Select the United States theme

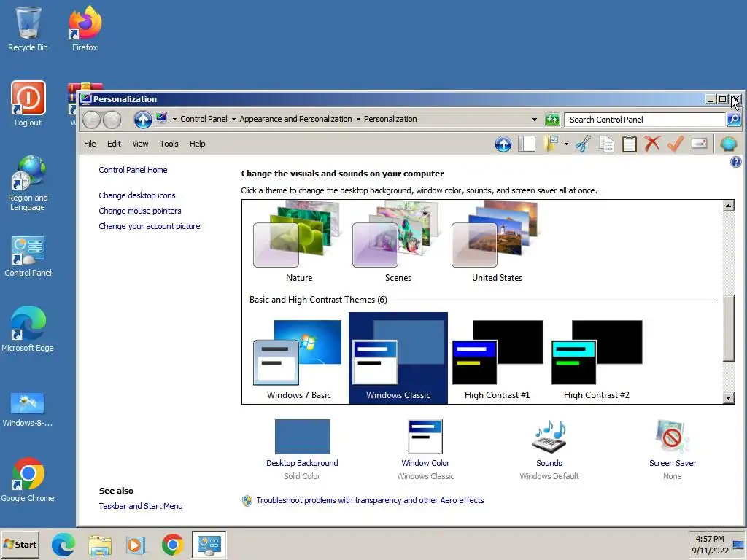pyautogui.click(x=497, y=242)
